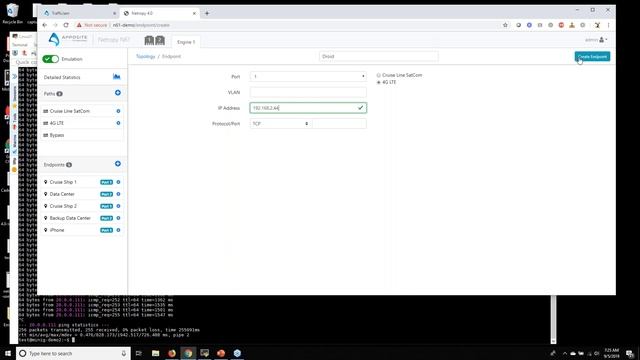Select Cruise Ship 2 endpoint
The height and width of the screenshot is (360, 640).
pos(63,206)
